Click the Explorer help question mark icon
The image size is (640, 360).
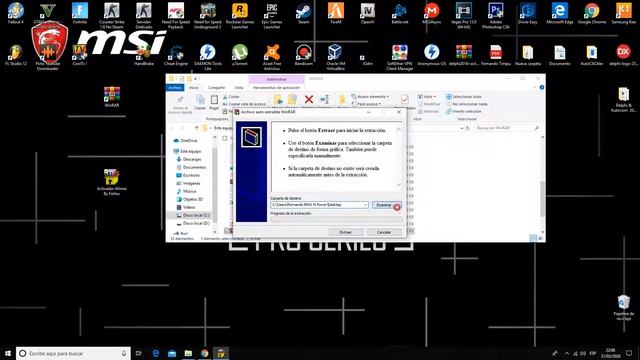pyautogui.click(x=542, y=87)
